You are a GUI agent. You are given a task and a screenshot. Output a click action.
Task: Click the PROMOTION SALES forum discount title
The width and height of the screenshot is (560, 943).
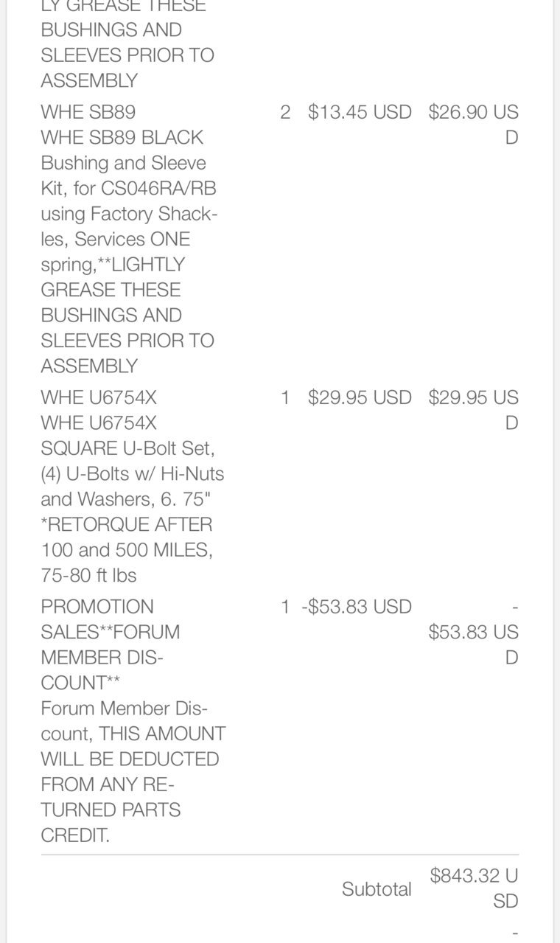coord(111,644)
